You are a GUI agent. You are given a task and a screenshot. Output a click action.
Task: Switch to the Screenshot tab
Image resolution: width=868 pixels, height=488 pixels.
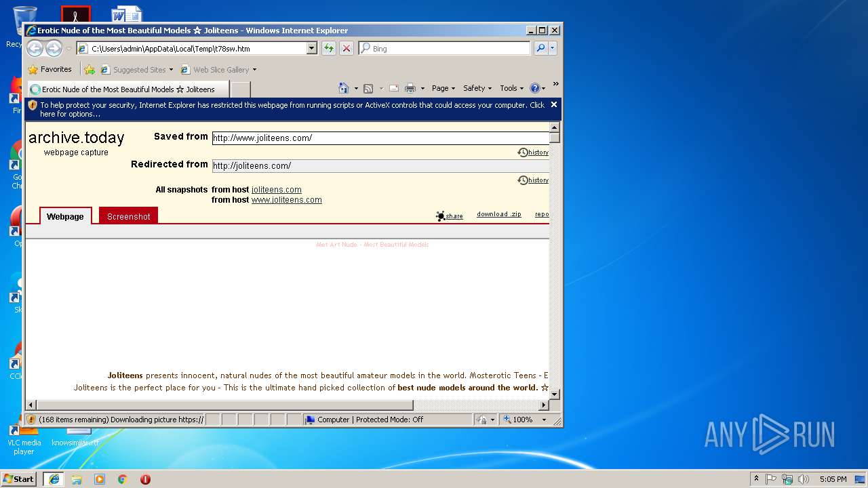[128, 216]
